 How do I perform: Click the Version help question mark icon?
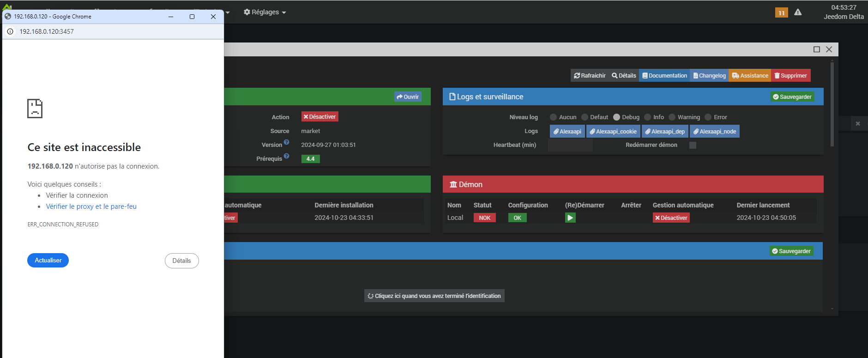[287, 142]
